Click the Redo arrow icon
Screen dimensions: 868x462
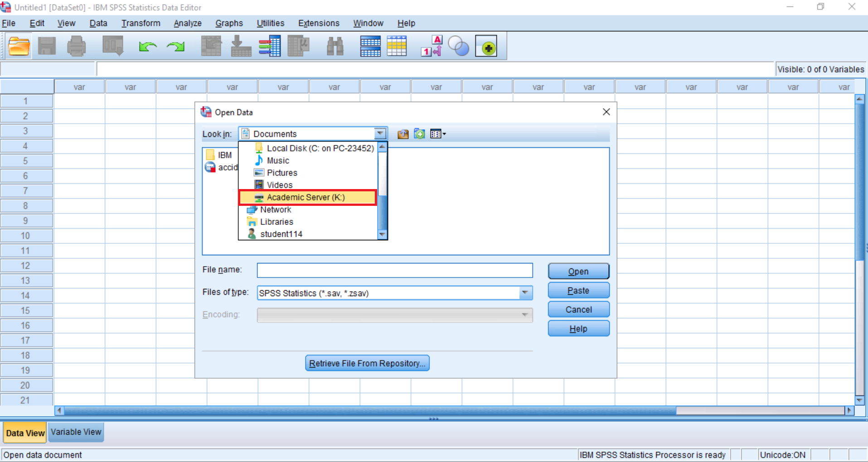pos(176,46)
